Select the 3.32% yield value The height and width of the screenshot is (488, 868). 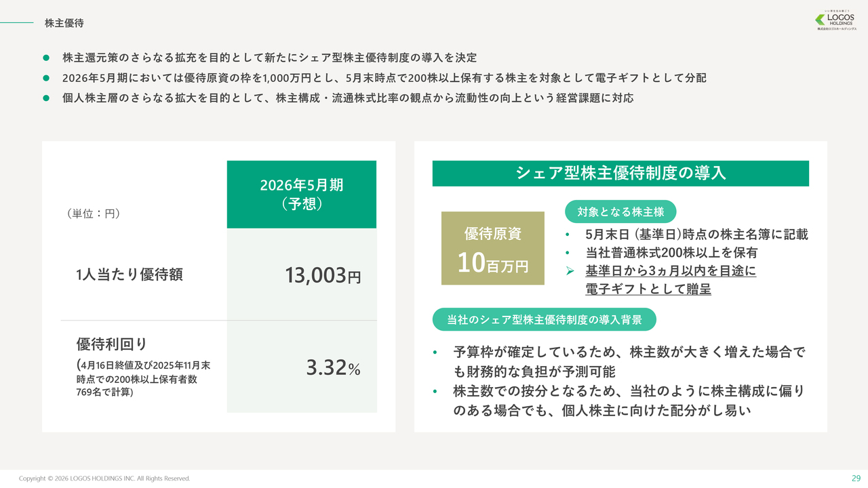pyautogui.click(x=333, y=368)
